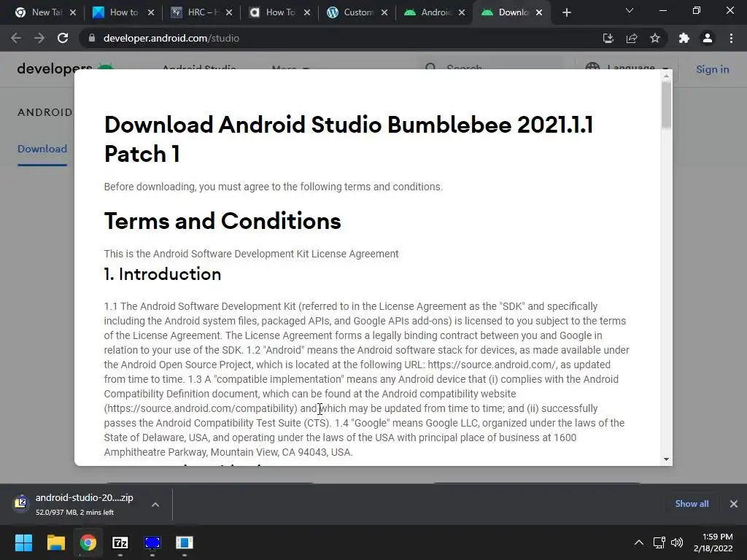Open the Windows Start menu
This screenshot has width=747, height=560.
pyautogui.click(x=23, y=542)
